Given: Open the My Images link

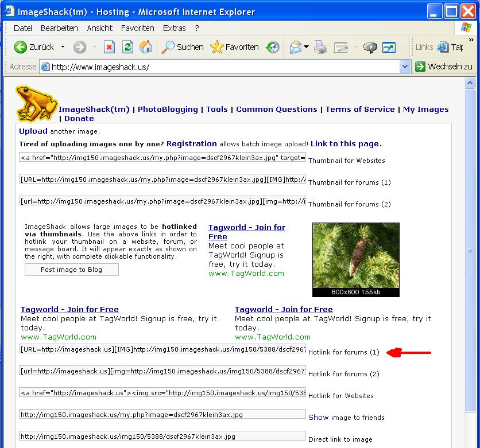Looking at the screenshot, I should click(426, 109).
